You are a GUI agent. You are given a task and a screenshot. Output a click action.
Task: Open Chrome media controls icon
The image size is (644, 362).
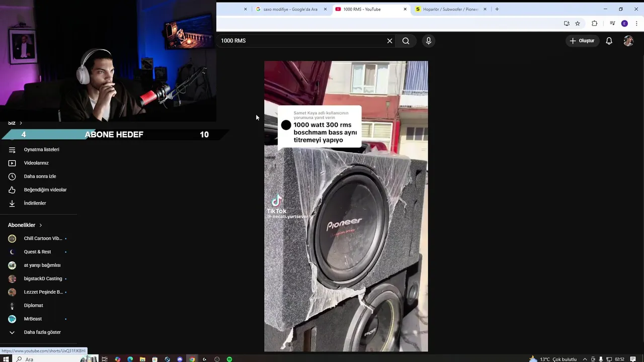click(x=612, y=24)
